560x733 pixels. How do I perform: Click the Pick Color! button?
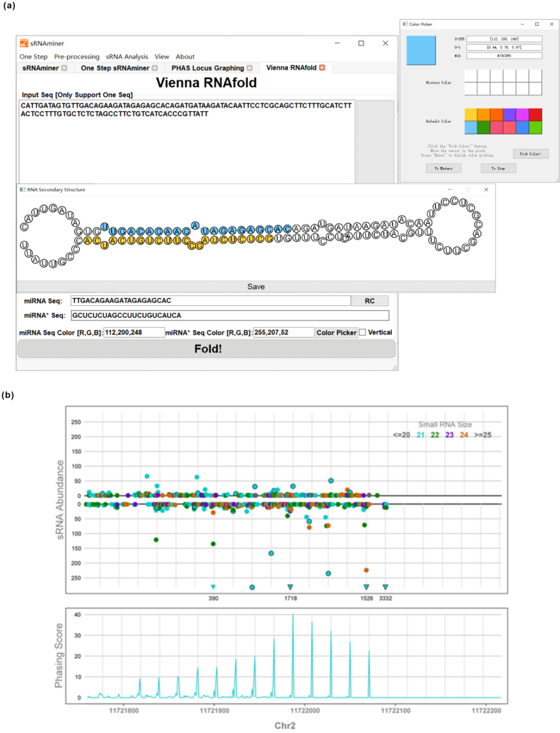(x=530, y=154)
